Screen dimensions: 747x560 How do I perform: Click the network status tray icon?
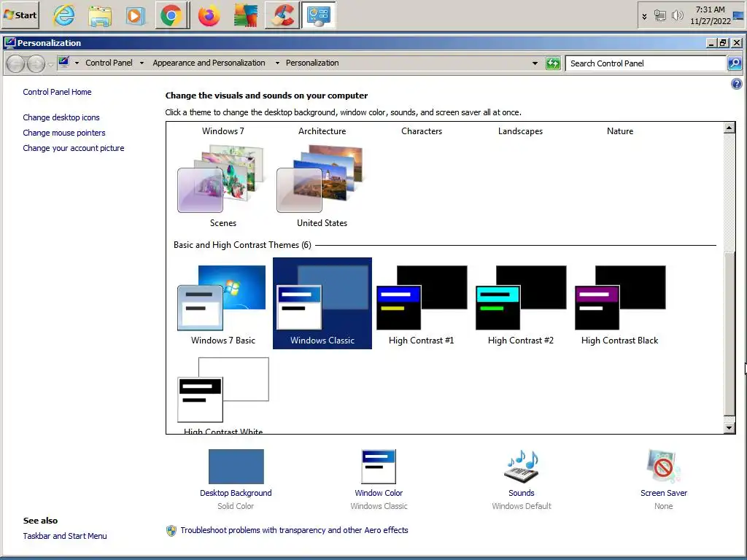tap(659, 16)
